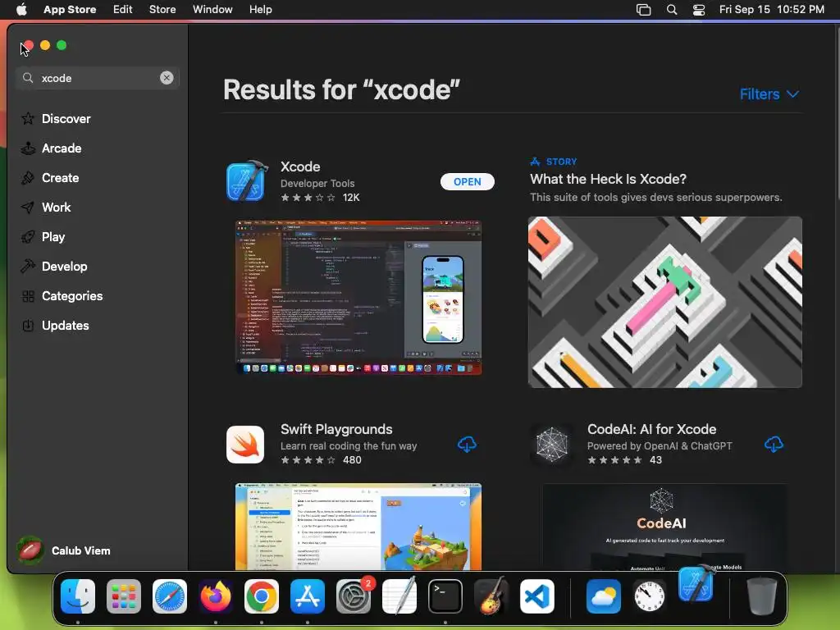
Task: Open Spotlight search in menu bar
Action: coord(671,10)
